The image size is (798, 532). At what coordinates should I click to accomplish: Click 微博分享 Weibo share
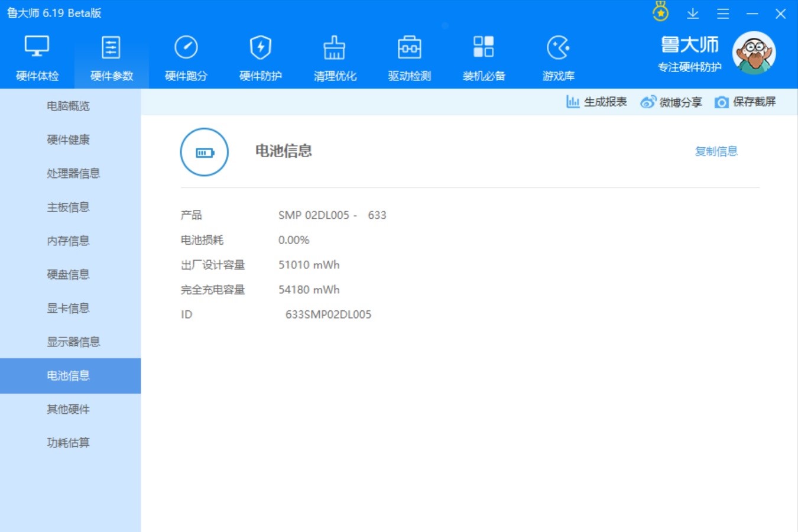click(x=672, y=102)
